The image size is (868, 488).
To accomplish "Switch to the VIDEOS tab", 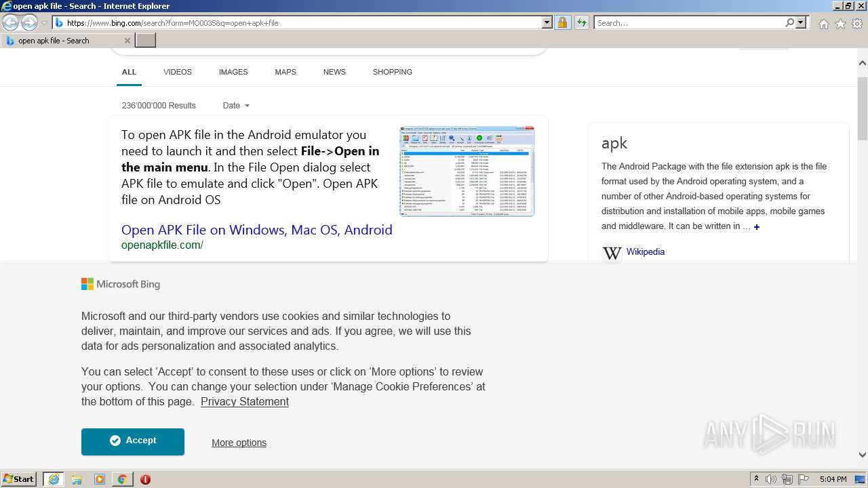I will (178, 72).
